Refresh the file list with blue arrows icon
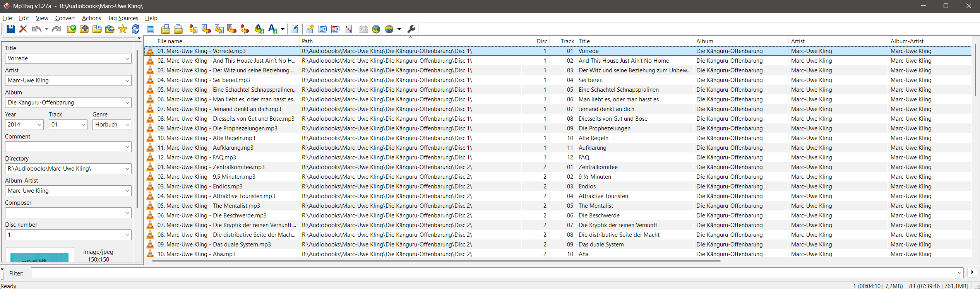This screenshot has height=289, width=980. coord(136,29)
